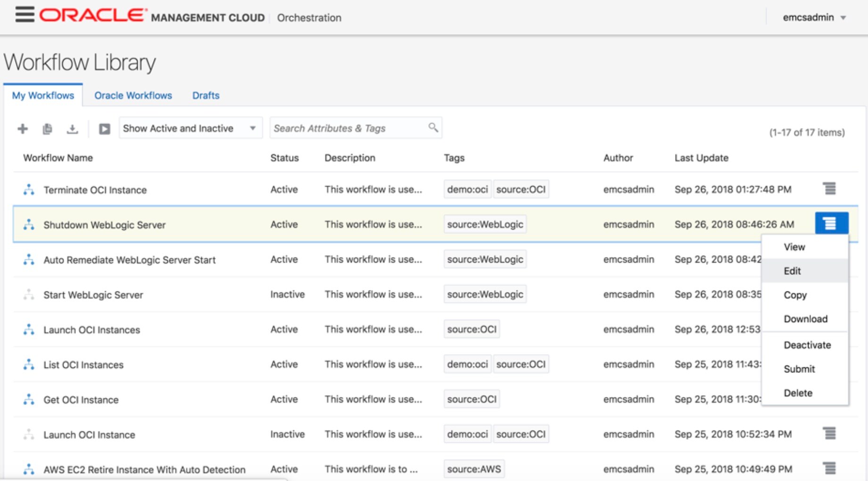Click the plus icon to create workflow
The width and height of the screenshot is (868, 481).
coord(23,129)
